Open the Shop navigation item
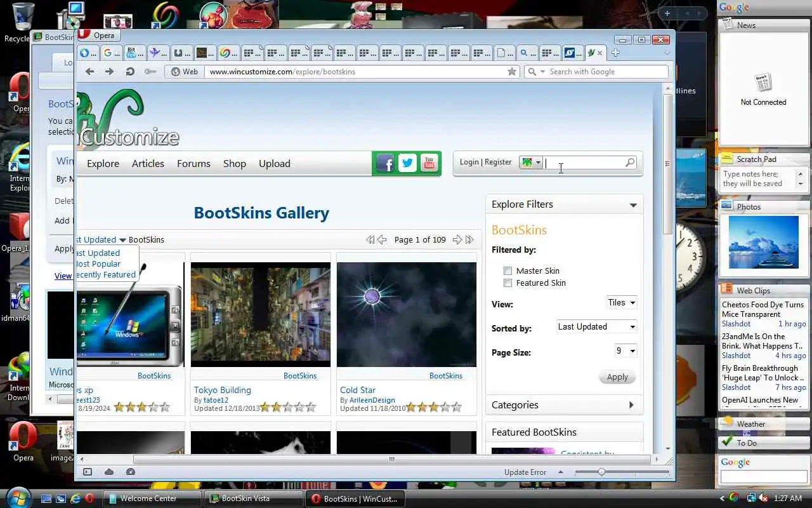Screen dimensions: 812x508 tap(235, 164)
